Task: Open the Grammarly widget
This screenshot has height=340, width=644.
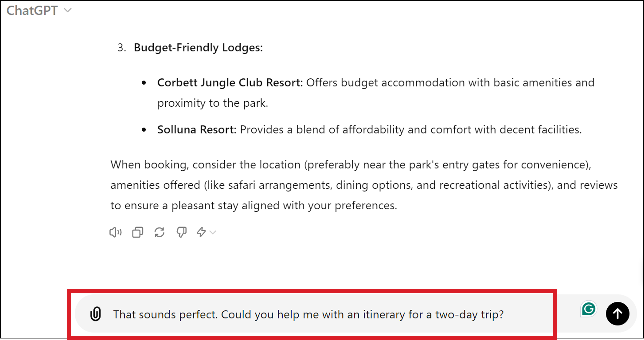Action: [588, 309]
